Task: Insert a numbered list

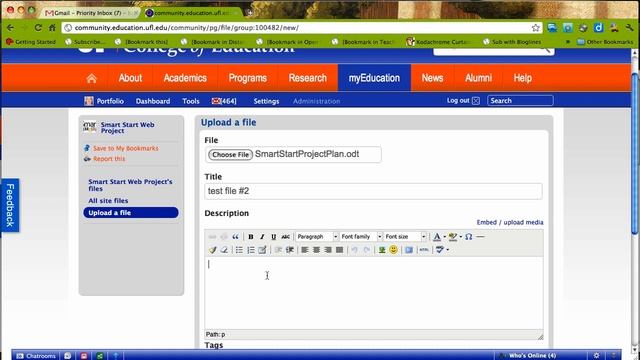Action: pos(251,250)
